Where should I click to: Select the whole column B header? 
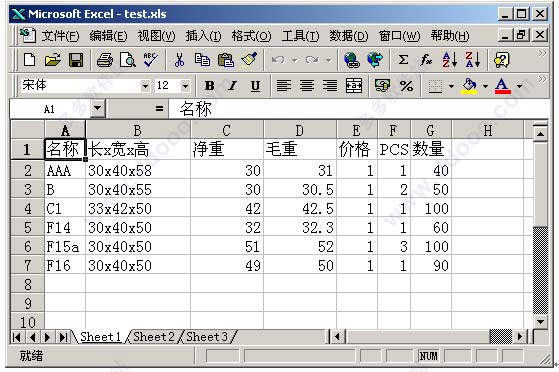click(138, 131)
